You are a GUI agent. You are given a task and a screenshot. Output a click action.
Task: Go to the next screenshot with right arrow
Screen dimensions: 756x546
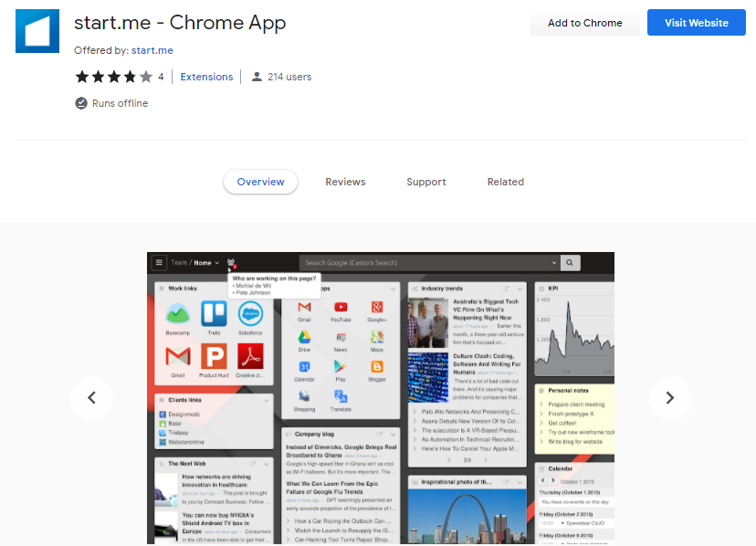pos(669,398)
